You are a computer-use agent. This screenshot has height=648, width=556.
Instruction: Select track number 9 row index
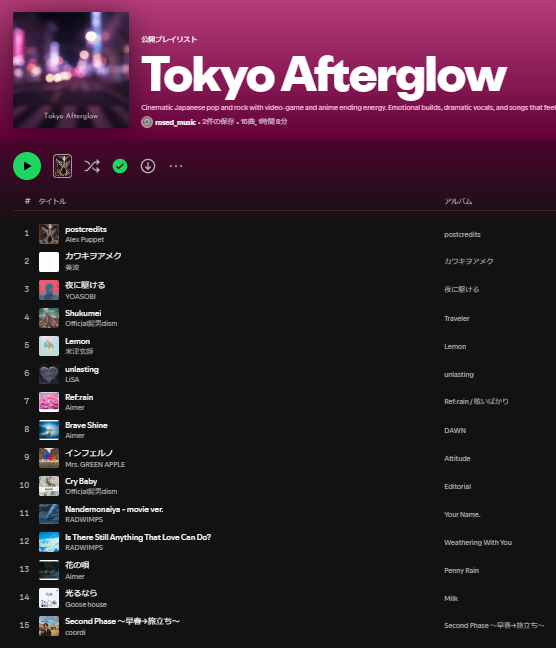pos(26,457)
